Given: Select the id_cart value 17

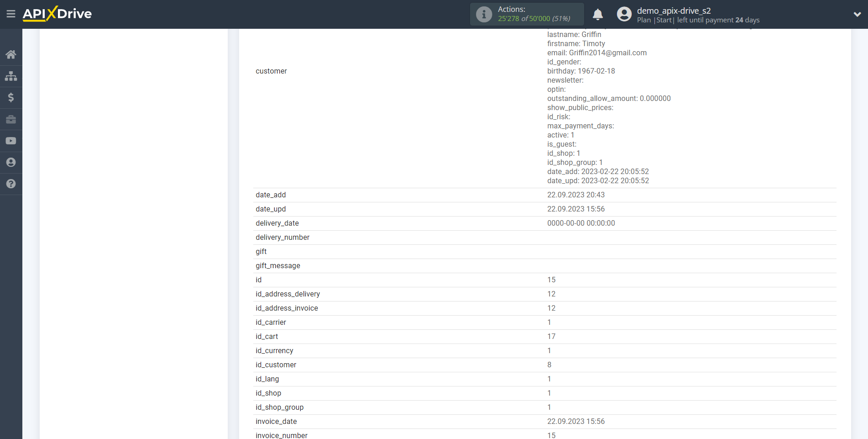Looking at the screenshot, I should tap(551, 336).
